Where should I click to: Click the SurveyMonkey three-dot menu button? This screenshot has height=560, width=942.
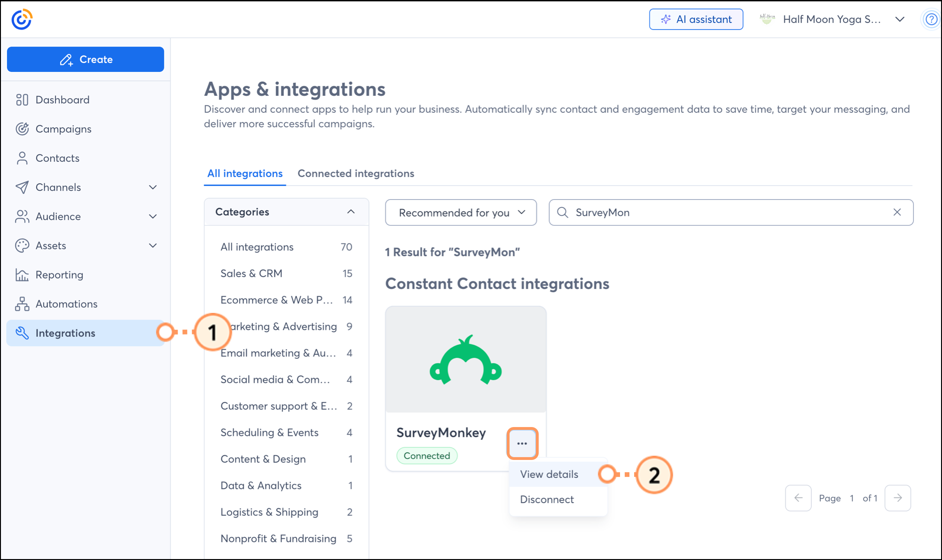click(x=522, y=443)
